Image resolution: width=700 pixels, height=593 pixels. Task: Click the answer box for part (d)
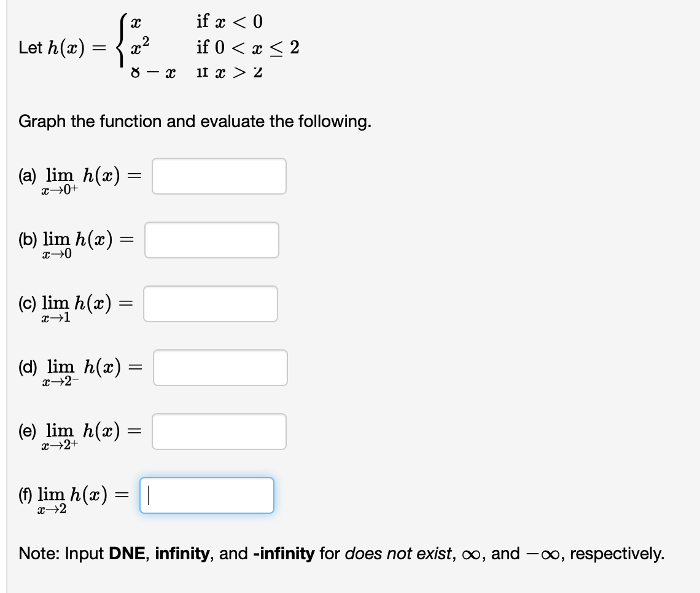[x=219, y=367]
